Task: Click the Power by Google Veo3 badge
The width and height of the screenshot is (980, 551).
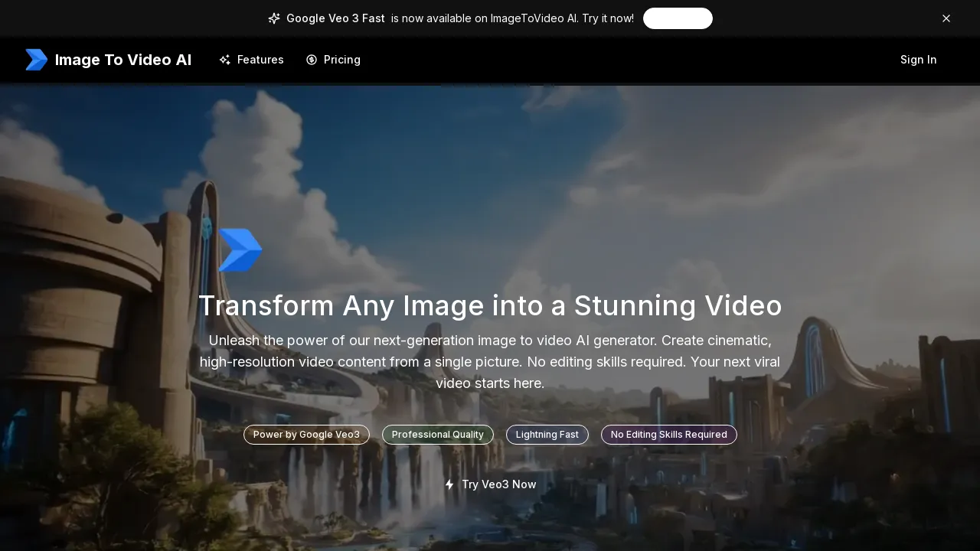Action: pos(306,435)
